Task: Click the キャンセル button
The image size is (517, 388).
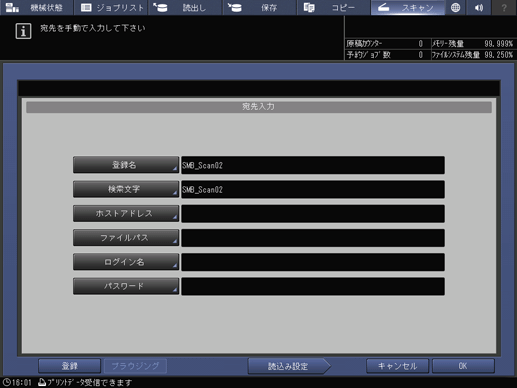Action: click(x=397, y=366)
